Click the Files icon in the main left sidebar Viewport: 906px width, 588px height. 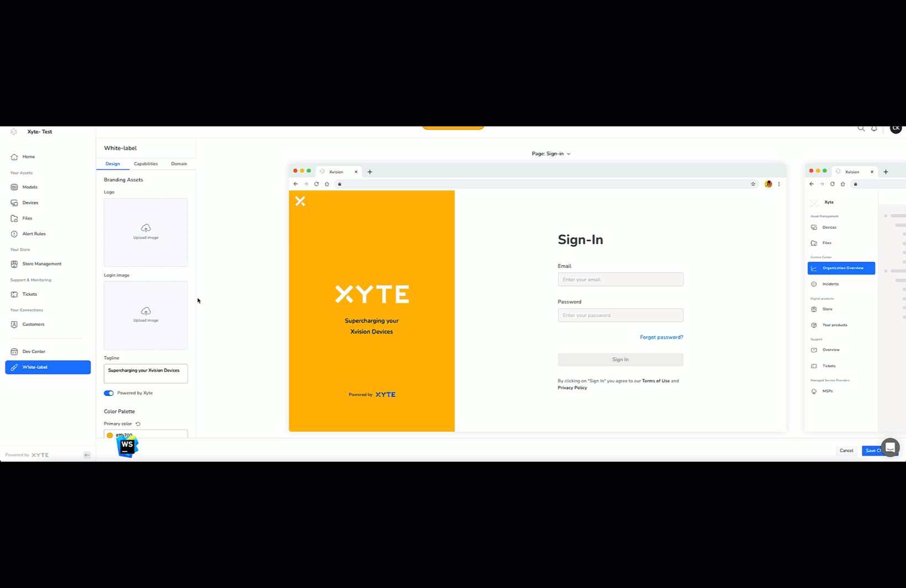[x=14, y=218]
